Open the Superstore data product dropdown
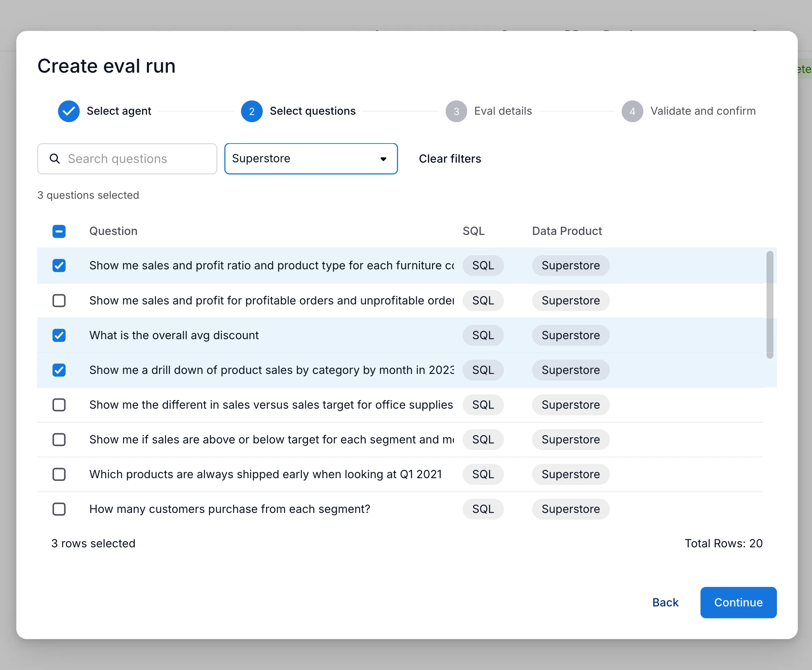The image size is (812, 670). 310,158
